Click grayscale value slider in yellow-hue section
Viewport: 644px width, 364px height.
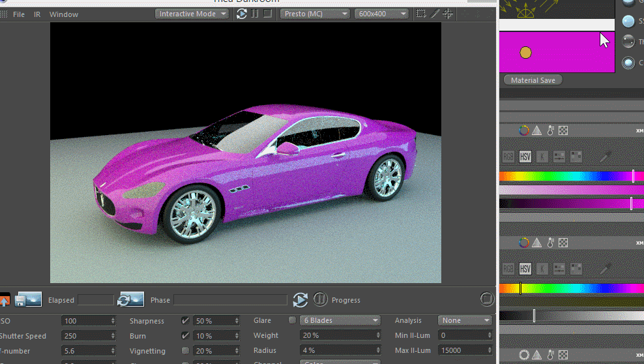572,316
